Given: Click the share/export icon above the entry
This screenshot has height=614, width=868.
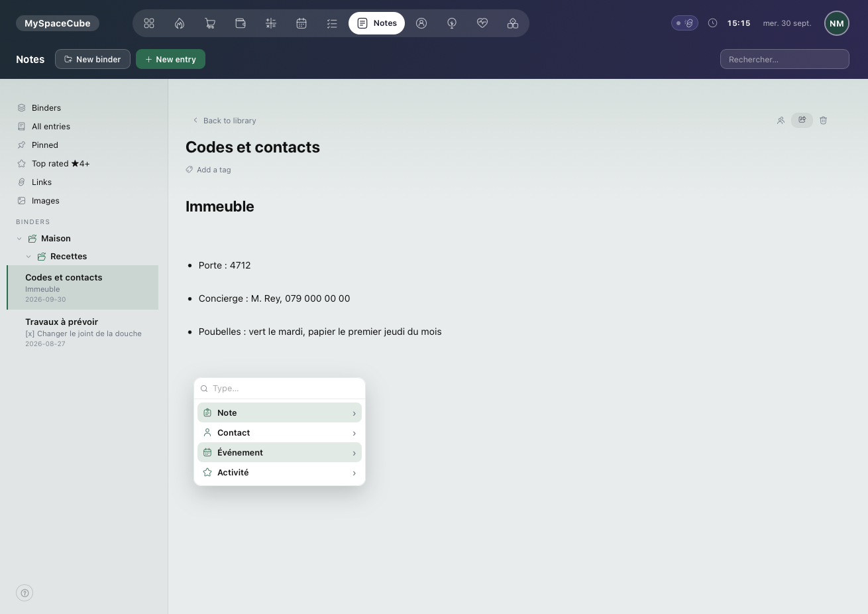Looking at the screenshot, I should click(802, 120).
